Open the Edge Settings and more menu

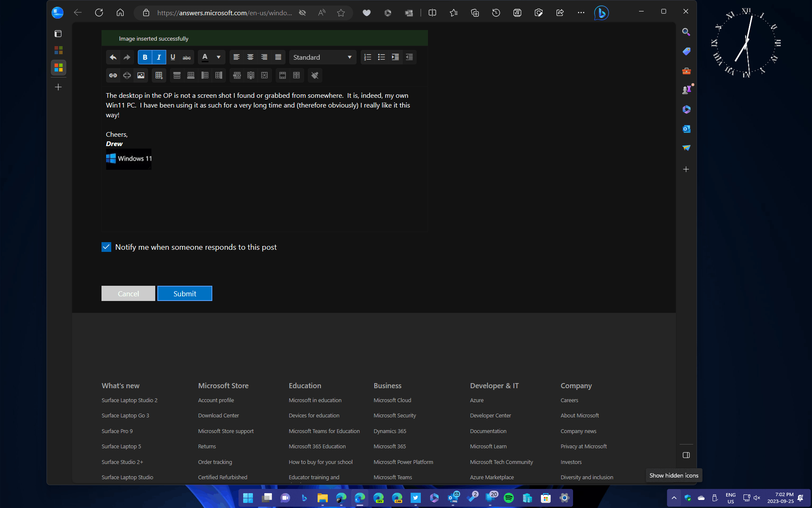[x=581, y=13]
